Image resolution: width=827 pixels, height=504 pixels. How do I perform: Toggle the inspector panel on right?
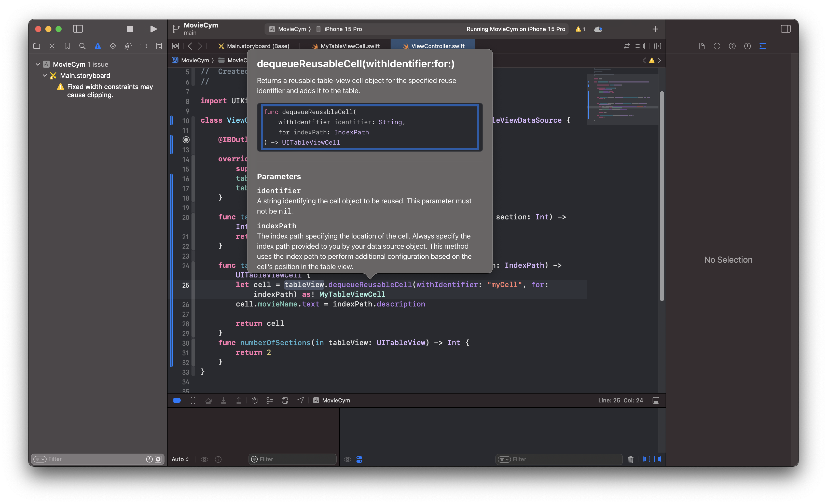click(785, 29)
